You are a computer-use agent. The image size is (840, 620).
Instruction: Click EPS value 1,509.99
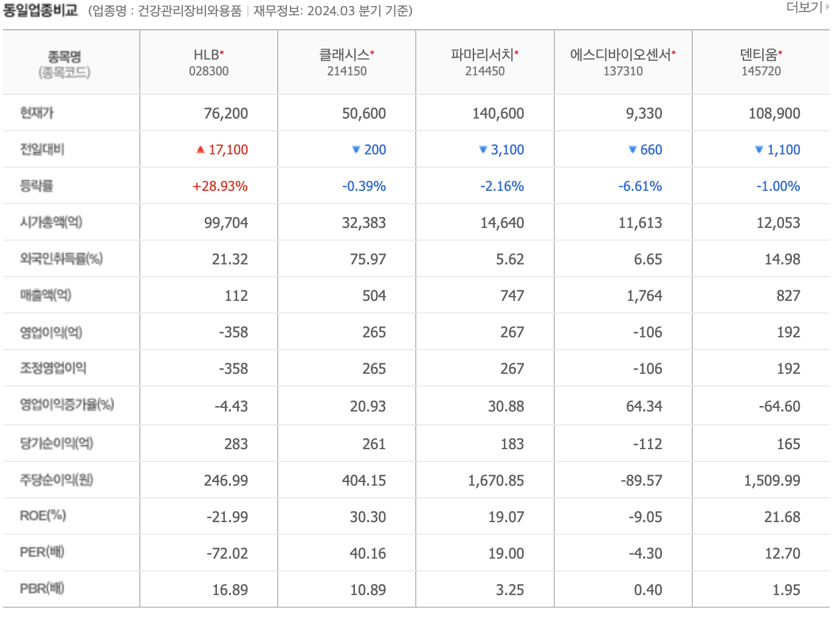point(772,481)
